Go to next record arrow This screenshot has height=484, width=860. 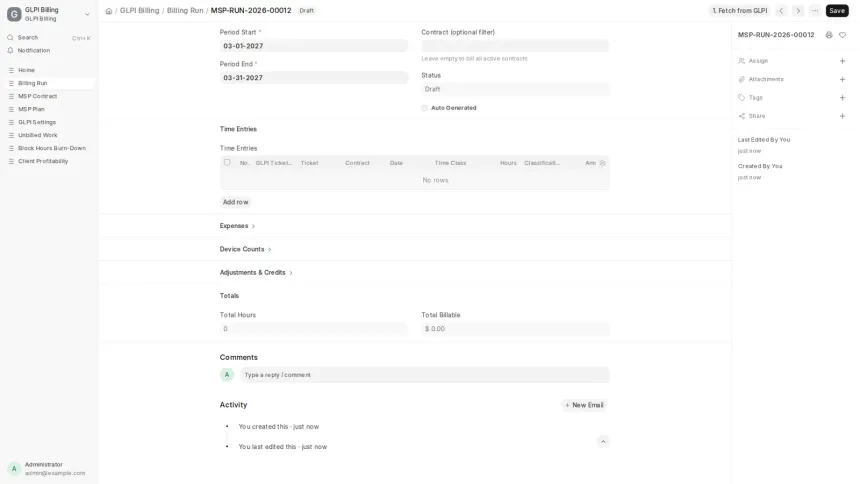(798, 10)
